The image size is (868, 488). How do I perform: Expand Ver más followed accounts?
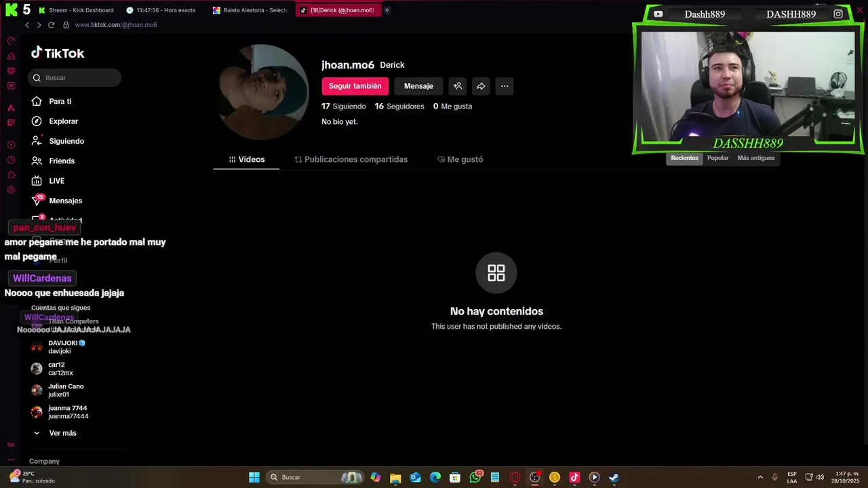tap(54, 433)
